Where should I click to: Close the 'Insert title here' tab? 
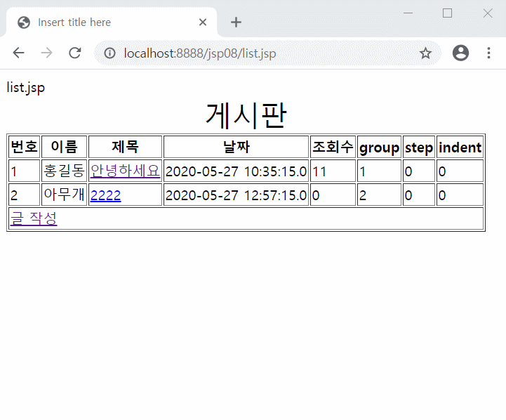pos(203,22)
